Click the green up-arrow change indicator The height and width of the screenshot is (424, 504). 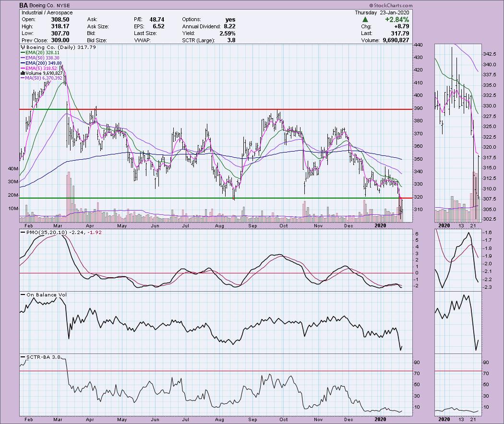coord(365,20)
